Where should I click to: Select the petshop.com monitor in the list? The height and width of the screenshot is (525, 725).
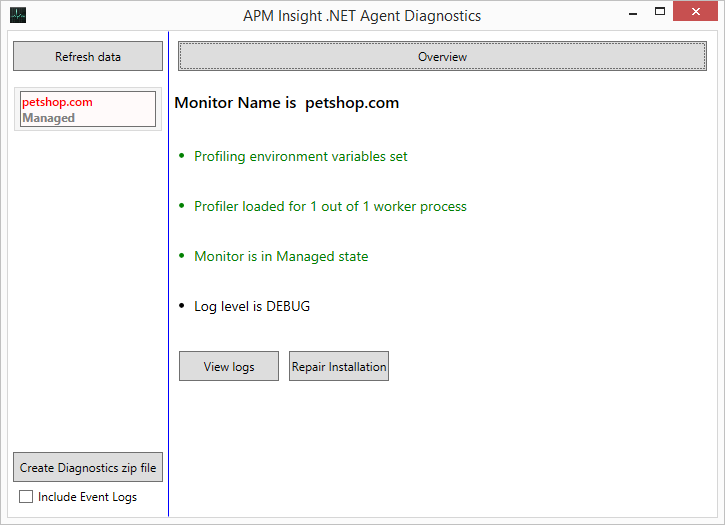pyautogui.click(x=57, y=102)
